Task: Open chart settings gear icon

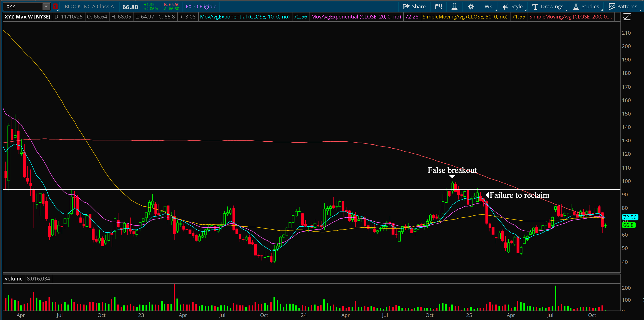Action: tap(471, 6)
